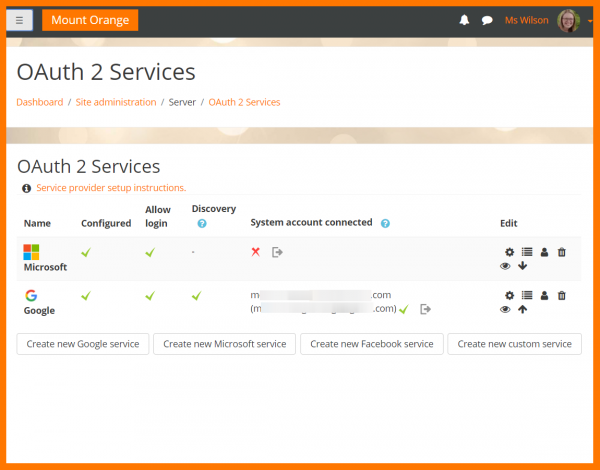This screenshot has width=600, height=470.
Task: Click the Edit column header
Action: (x=509, y=224)
